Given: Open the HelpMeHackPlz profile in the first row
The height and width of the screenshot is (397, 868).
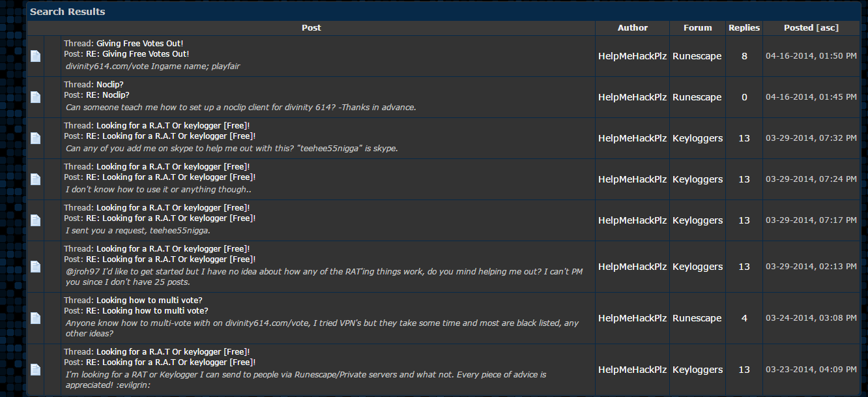Looking at the screenshot, I should point(632,56).
